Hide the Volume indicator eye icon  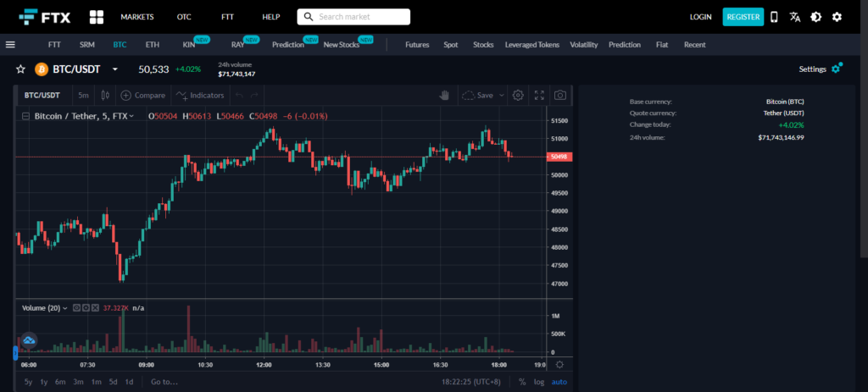point(77,308)
